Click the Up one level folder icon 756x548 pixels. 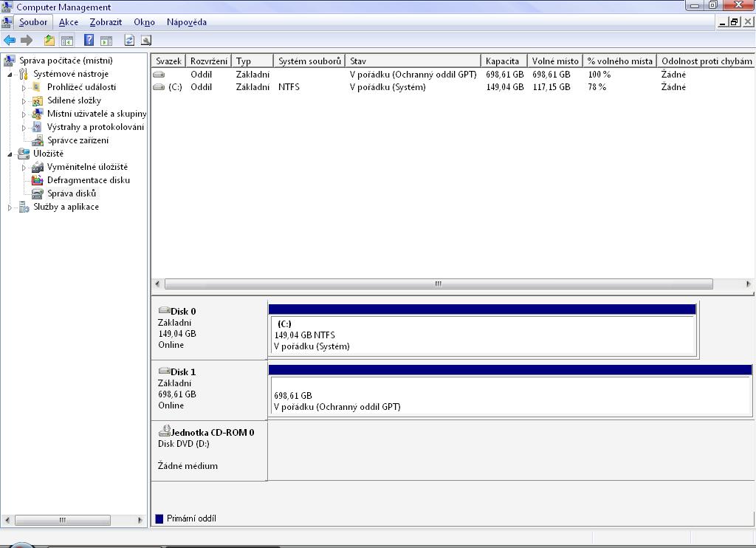[x=49, y=41]
